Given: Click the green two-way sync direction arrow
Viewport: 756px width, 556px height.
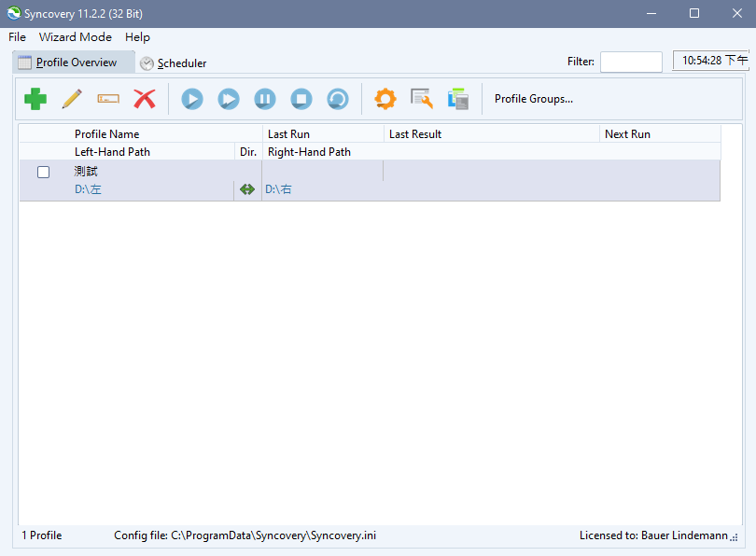Looking at the screenshot, I should (247, 189).
